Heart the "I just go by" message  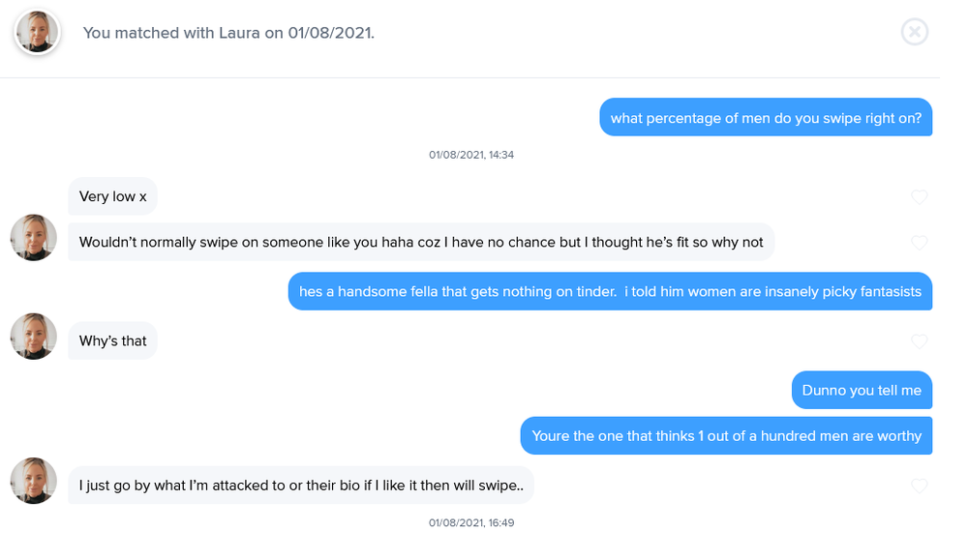pyautogui.click(x=919, y=486)
